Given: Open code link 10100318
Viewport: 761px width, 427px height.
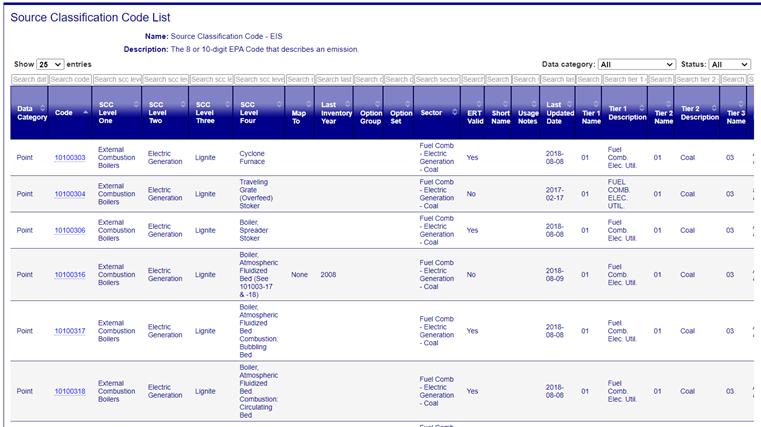Looking at the screenshot, I should (x=70, y=391).
